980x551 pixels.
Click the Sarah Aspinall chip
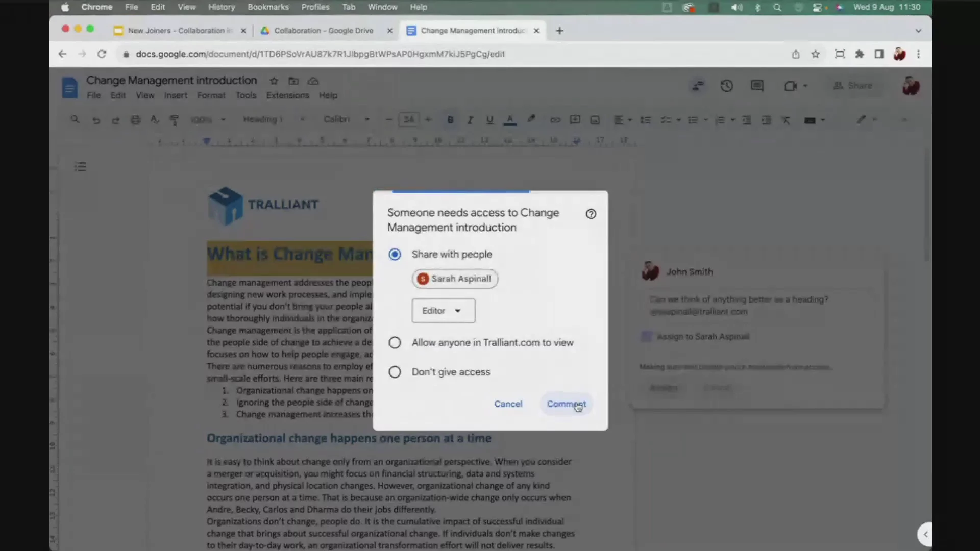455,279
